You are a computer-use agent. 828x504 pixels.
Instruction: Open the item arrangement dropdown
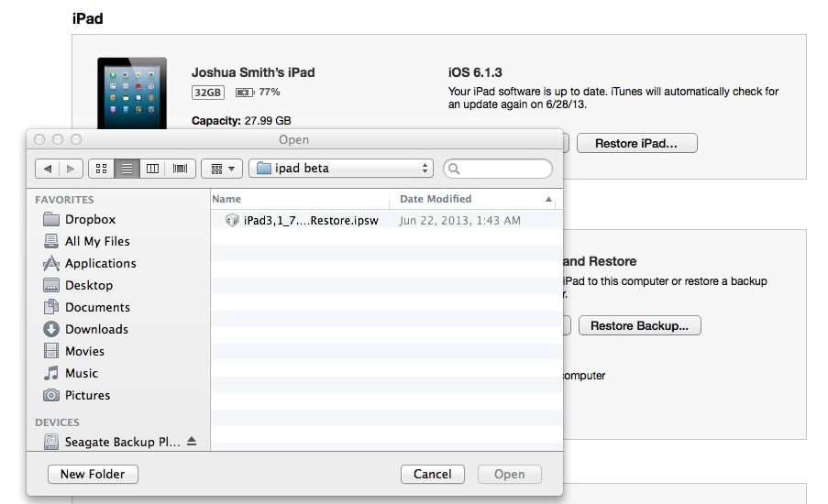coord(222,169)
